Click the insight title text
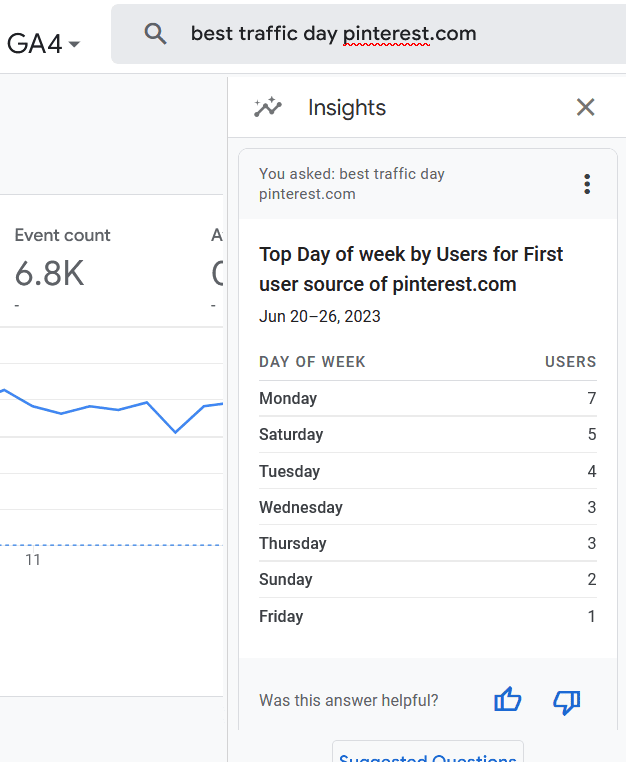This screenshot has height=762, width=626. pos(411,269)
